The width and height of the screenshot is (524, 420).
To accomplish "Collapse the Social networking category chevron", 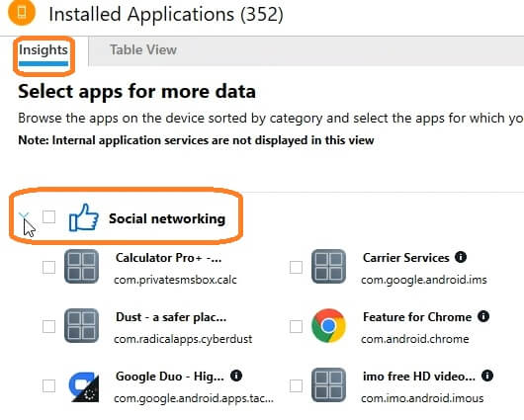I will [x=24, y=216].
